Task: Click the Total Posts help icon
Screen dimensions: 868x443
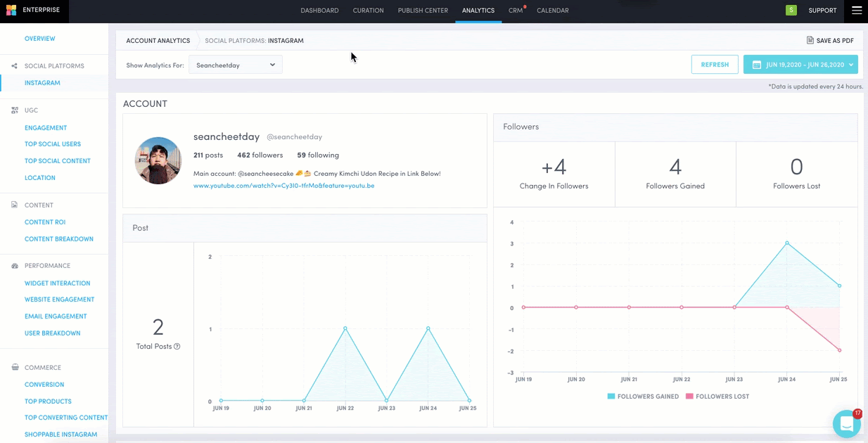Action: click(x=177, y=347)
